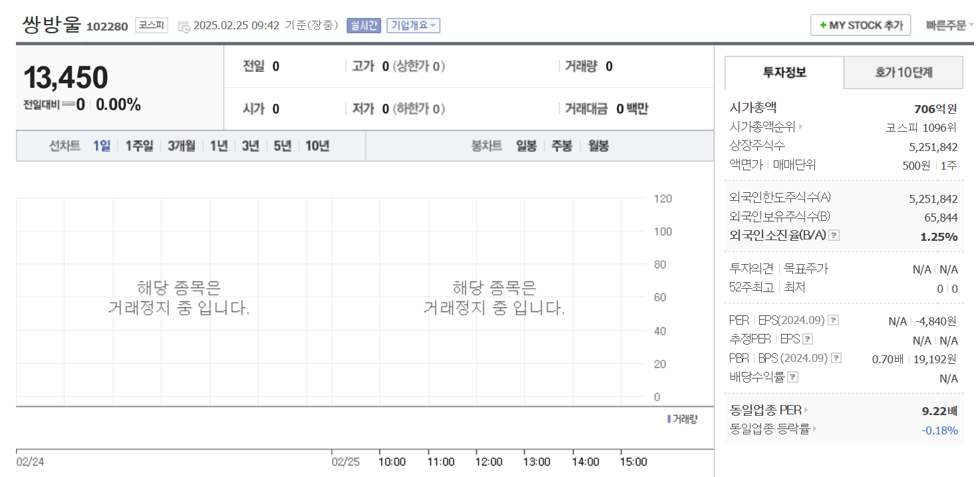Click the PER|EPS(2024.09) question mark icon
Viewport: 980px width, 477px height.
pyautogui.click(x=832, y=320)
